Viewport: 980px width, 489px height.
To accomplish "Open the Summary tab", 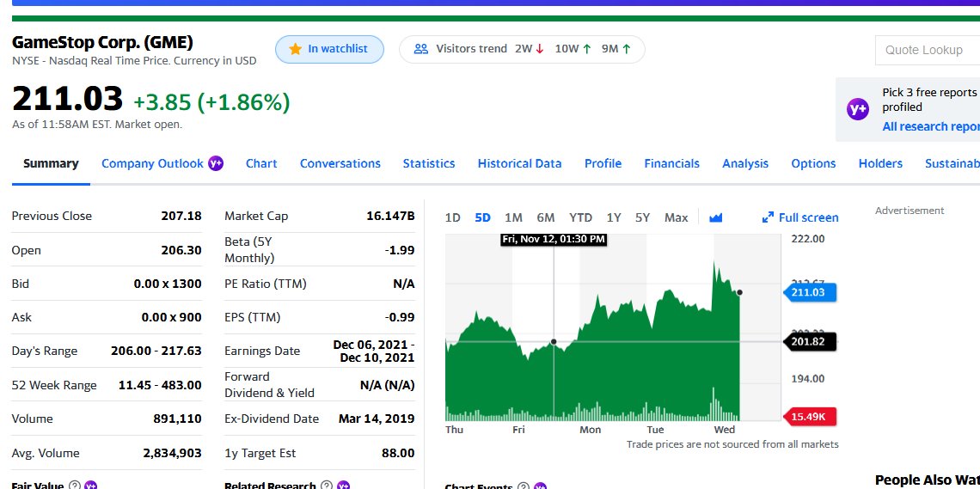I will pyautogui.click(x=51, y=163).
